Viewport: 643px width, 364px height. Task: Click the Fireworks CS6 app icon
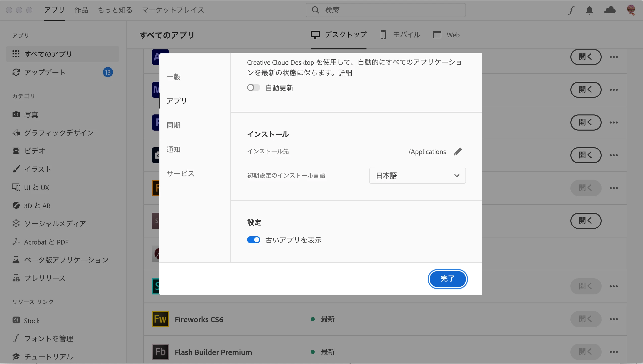coord(160,319)
